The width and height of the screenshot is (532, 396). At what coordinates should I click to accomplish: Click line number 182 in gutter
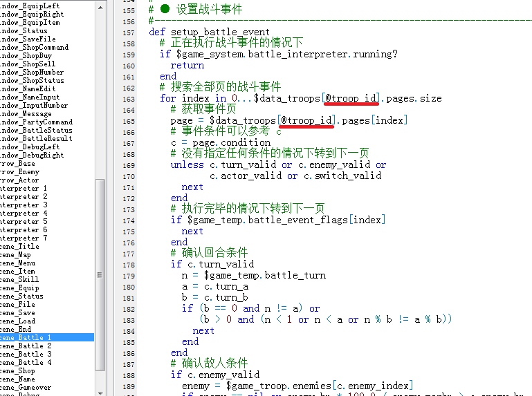pyautogui.click(x=129, y=309)
